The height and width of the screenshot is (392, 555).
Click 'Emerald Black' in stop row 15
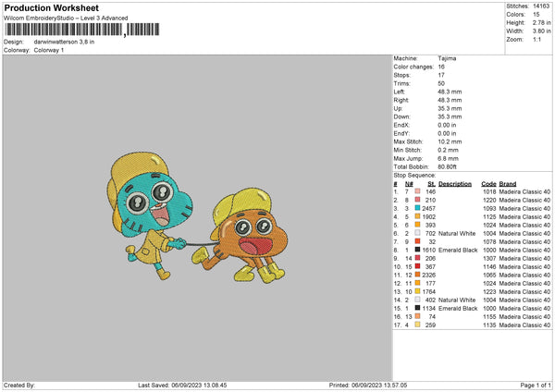click(458, 308)
